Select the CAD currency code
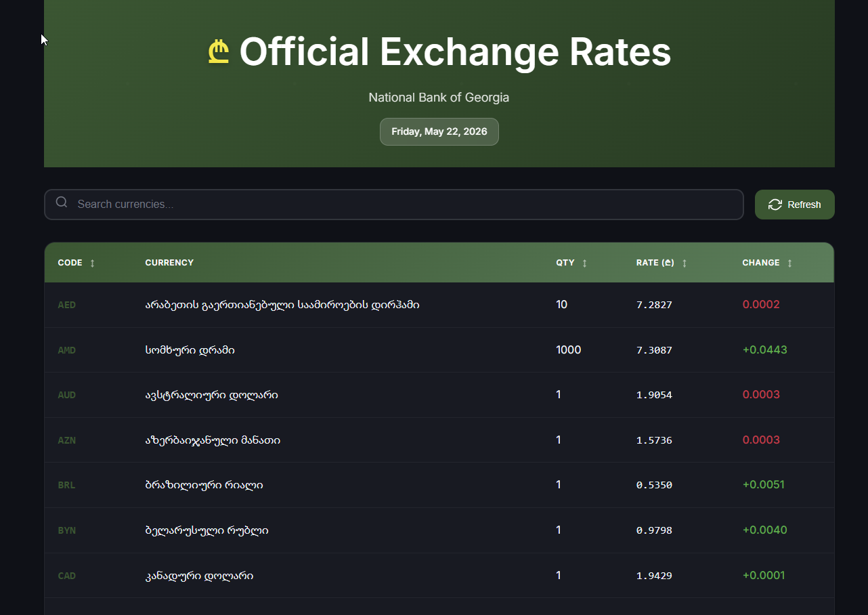The height and width of the screenshot is (615, 868). (x=67, y=576)
